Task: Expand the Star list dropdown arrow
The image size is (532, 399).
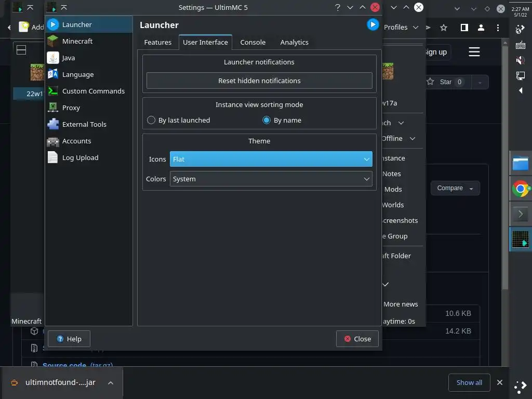Action: point(480,82)
